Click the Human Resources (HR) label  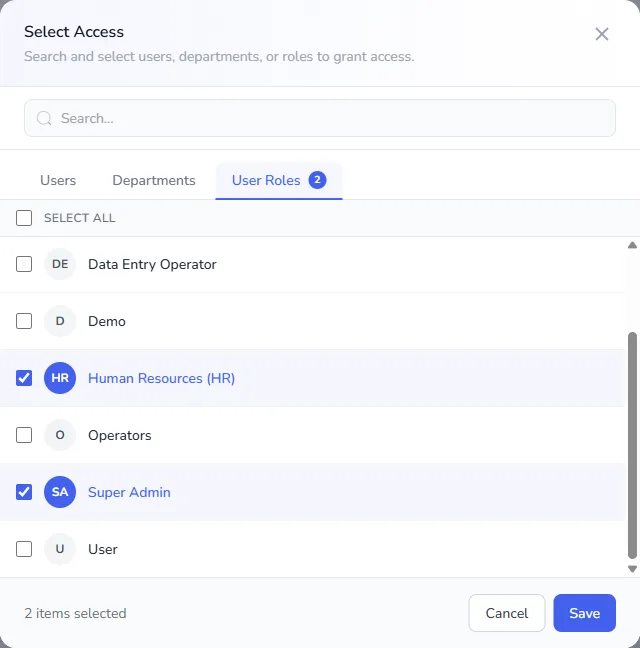[162, 379]
